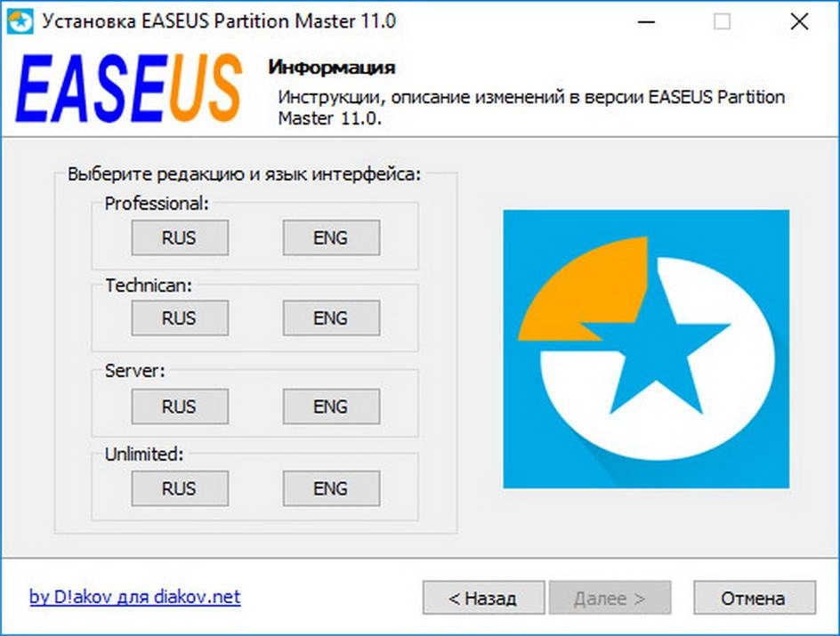Open the by D!akov для diakov.net link
This screenshot has width=840, height=636.
[135, 596]
